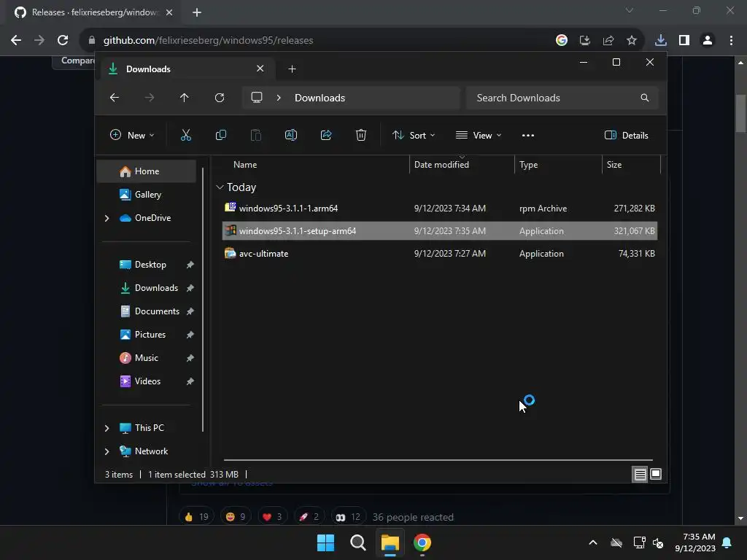The width and height of the screenshot is (747, 560).
Task: Go back in the Explorer window
Action: point(115,98)
